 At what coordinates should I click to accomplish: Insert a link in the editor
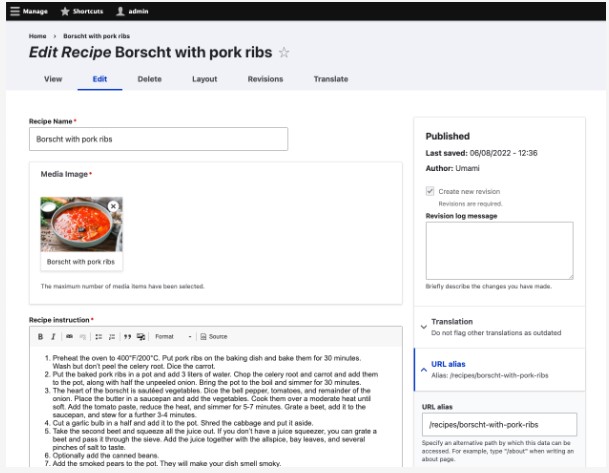coord(68,336)
